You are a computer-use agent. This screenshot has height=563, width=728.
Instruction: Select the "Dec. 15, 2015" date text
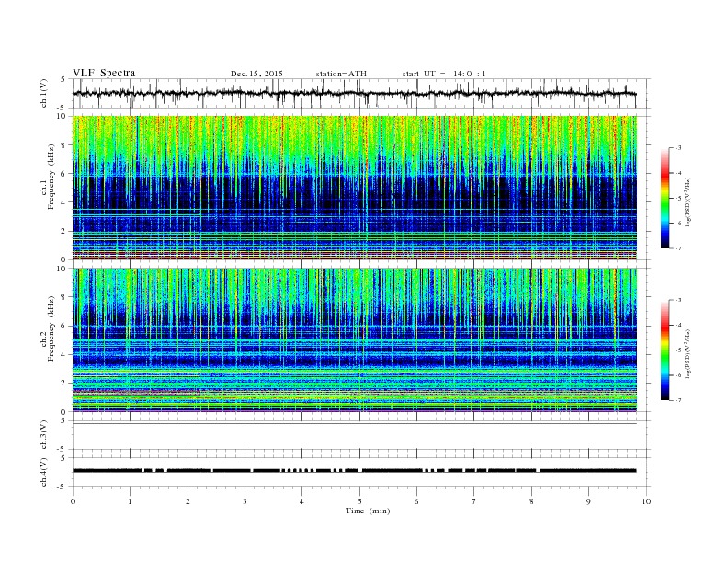(x=256, y=74)
